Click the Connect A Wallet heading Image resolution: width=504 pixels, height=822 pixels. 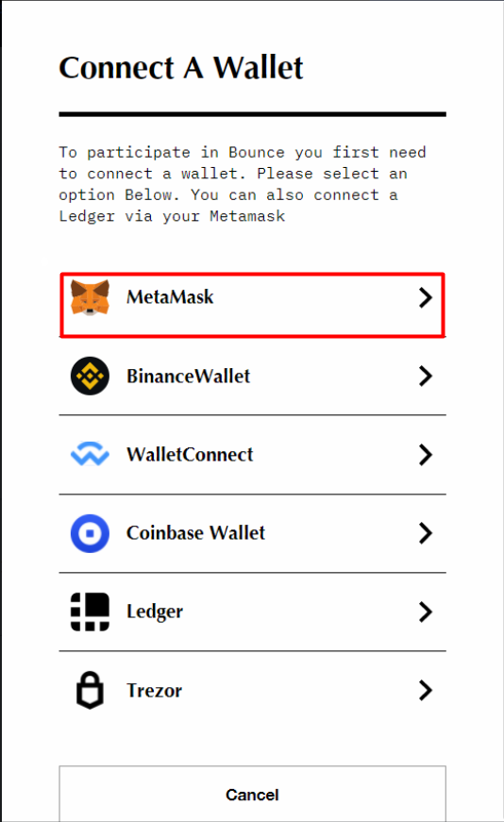[x=181, y=68]
